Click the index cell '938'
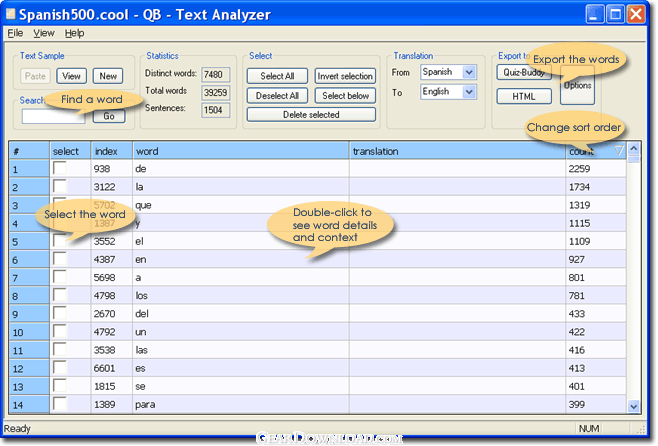 click(x=112, y=169)
